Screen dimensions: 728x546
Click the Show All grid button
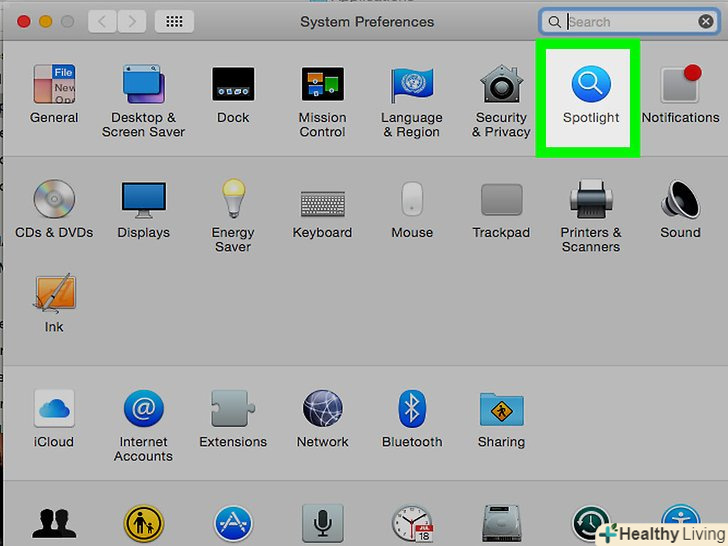(174, 21)
